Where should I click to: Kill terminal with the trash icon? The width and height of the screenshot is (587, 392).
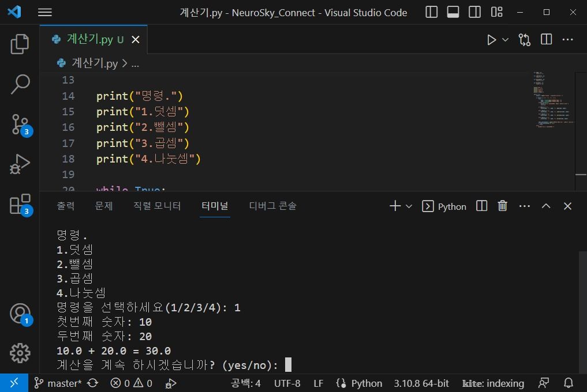click(503, 206)
